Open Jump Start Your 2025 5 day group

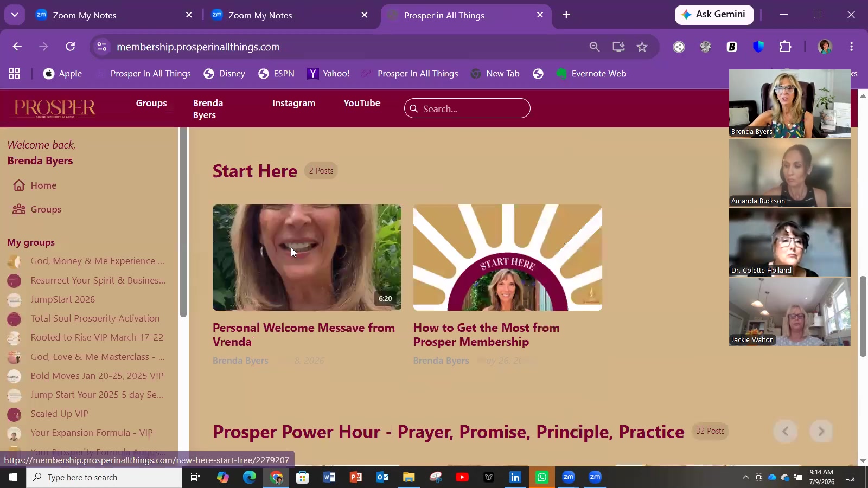[x=86, y=395]
